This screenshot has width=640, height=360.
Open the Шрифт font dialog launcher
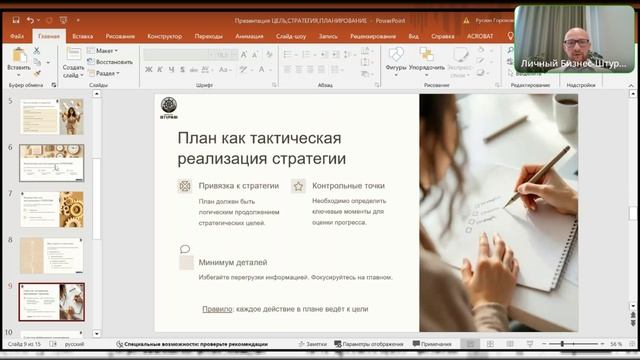(274, 85)
